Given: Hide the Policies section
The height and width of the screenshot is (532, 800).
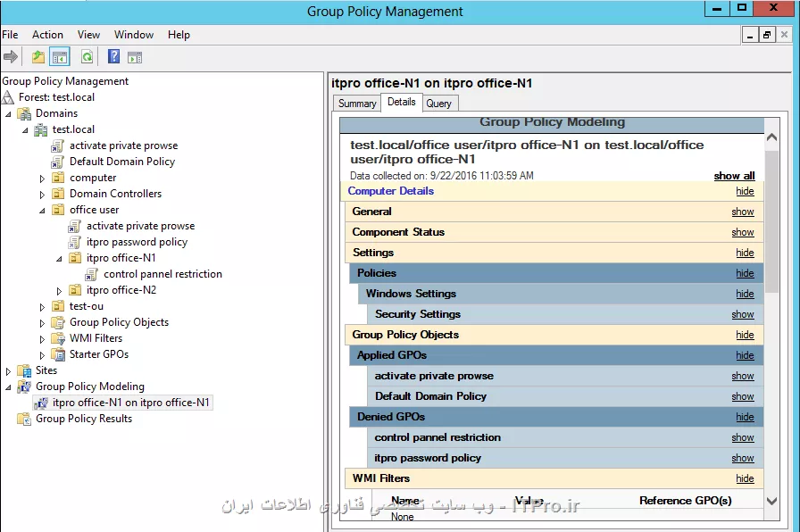Looking at the screenshot, I should pos(745,273).
